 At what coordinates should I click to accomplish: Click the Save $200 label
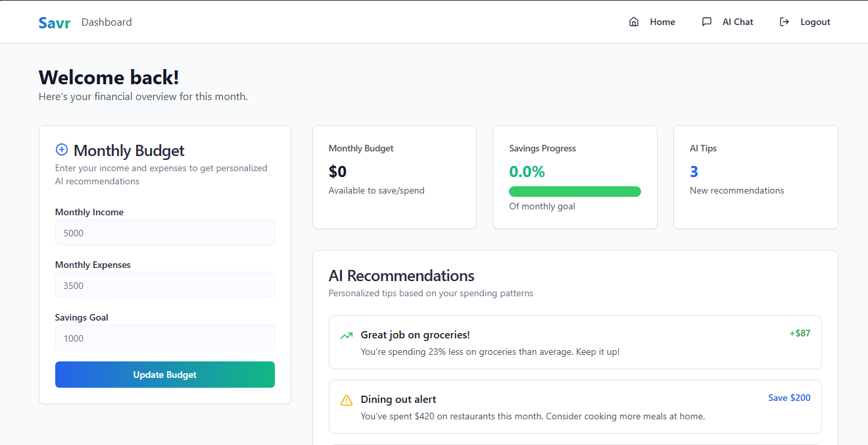(789, 398)
